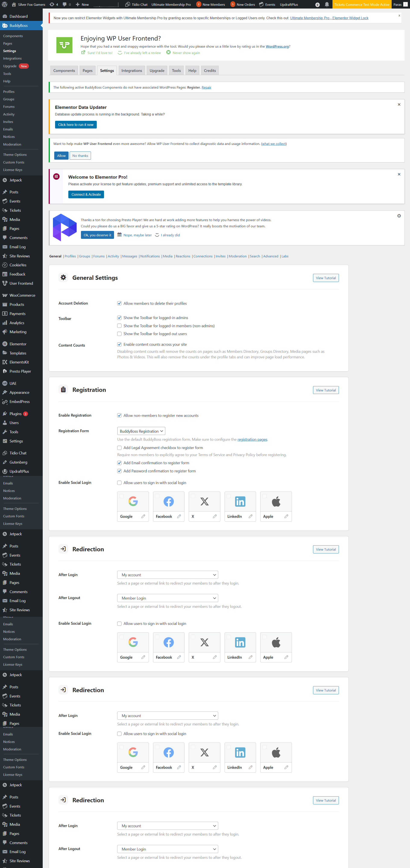Check Add Legal Agreement checkbox to register form
The height and width of the screenshot is (868, 410).
[119, 448]
